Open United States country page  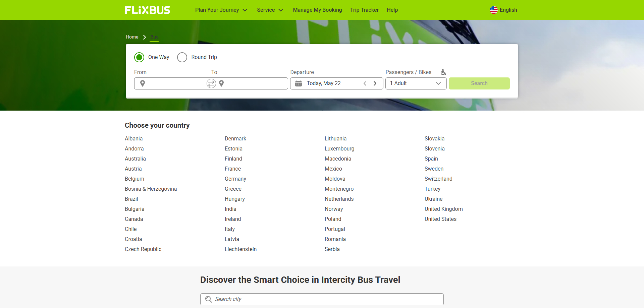pyautogui.click(x=440, y=219)
